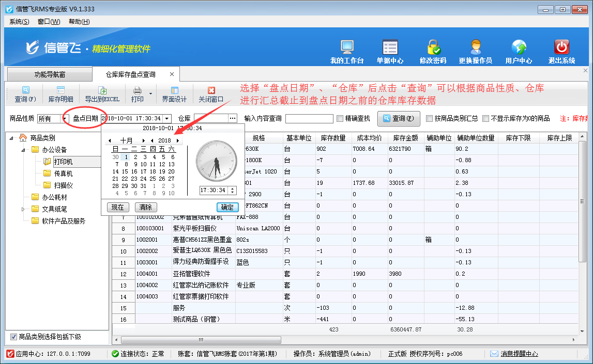The height and width of the screenshot is (364, 593).
Task: Click 确定 button in calendar popup
Action: point(227,207)
